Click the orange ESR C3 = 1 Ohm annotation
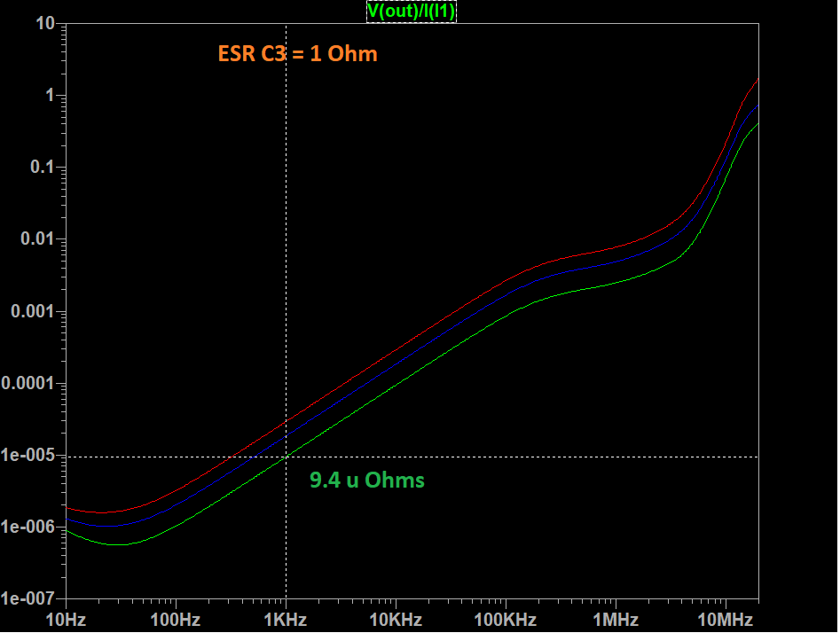Viewport: 840px width, 633px height. (x=298, y=54)
